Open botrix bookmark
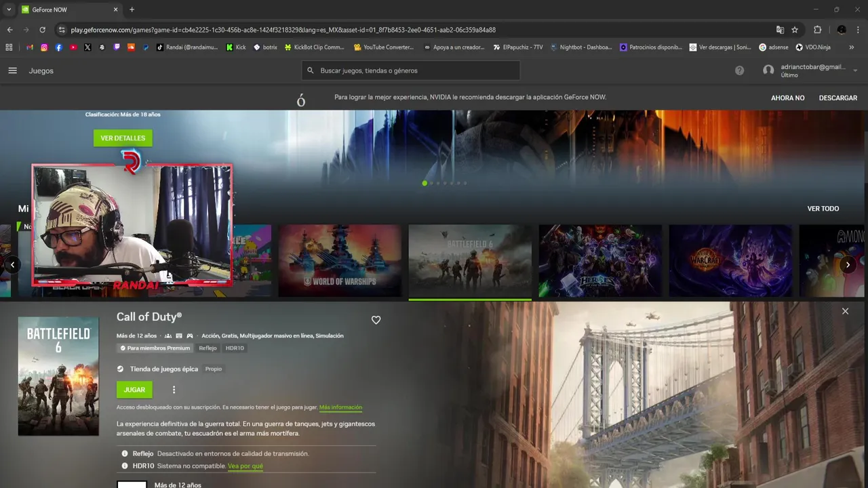The image size is (868, 488). (265, 47)
